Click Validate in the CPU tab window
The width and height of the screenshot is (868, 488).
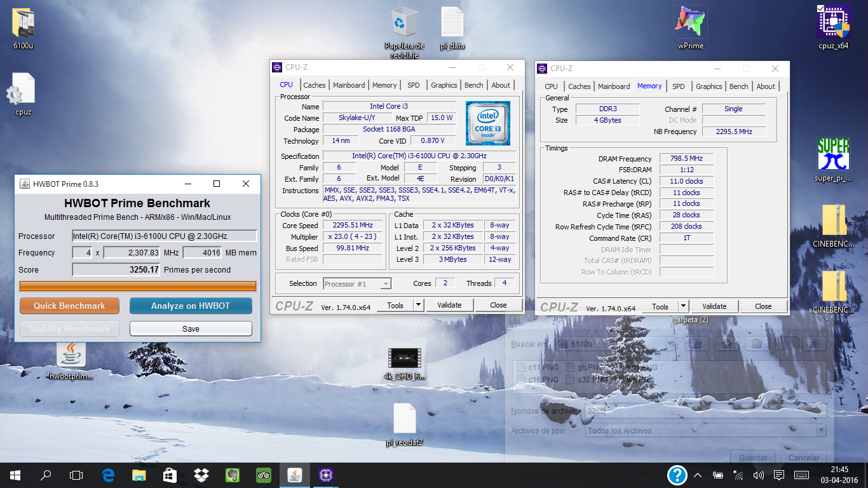click(x=449, y=305)
